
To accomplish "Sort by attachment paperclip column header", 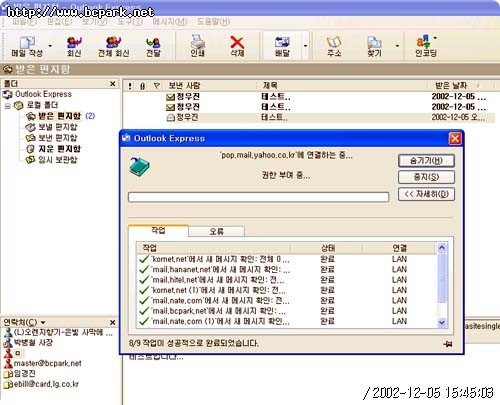I will coord(142,86).
